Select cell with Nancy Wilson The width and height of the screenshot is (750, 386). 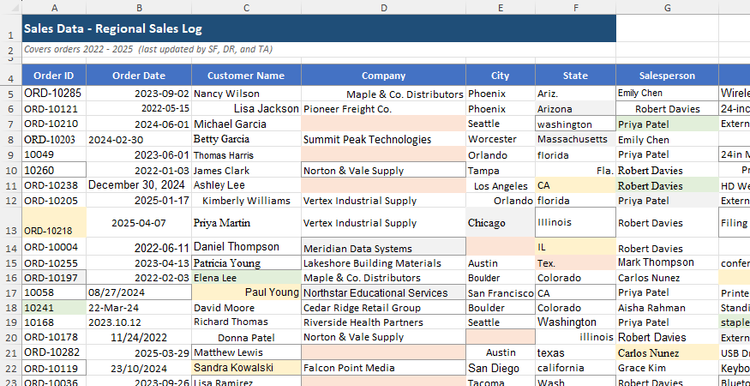tap(246, 93)
